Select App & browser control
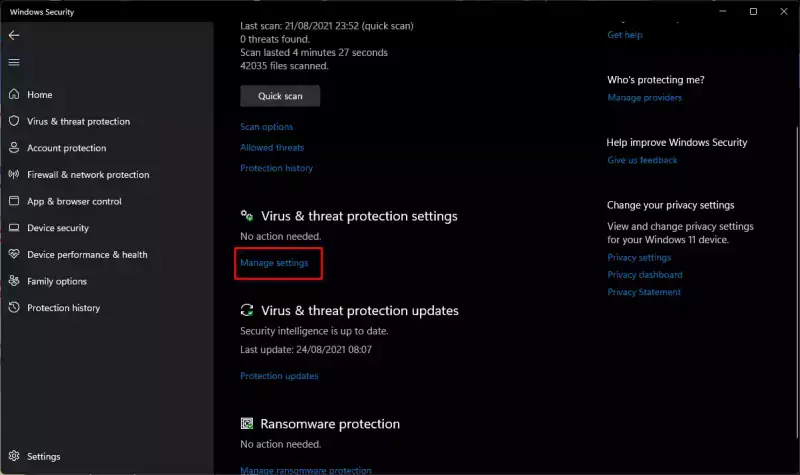Viewport: 800px width, 475px height. coord(74,202)
